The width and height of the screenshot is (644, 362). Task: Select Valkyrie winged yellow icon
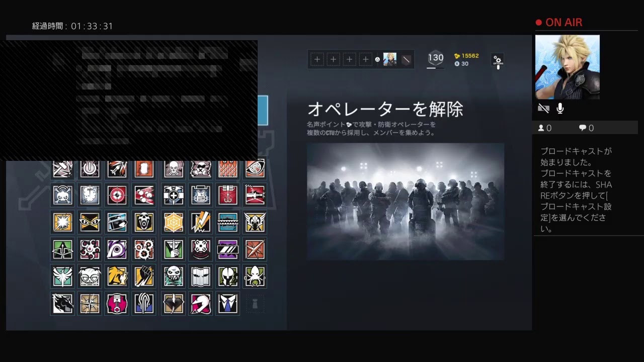[x=255, y=222]
